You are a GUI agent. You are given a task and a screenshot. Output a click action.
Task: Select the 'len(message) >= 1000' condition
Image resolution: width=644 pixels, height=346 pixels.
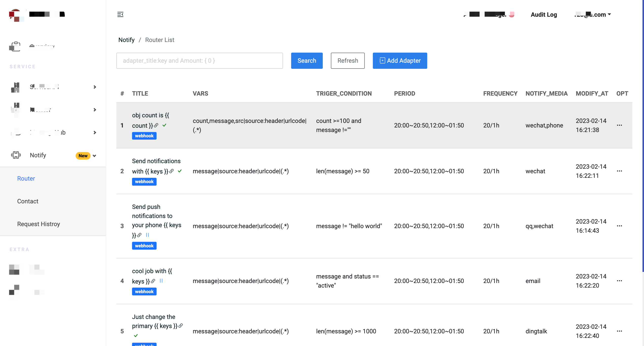[346, 331]
